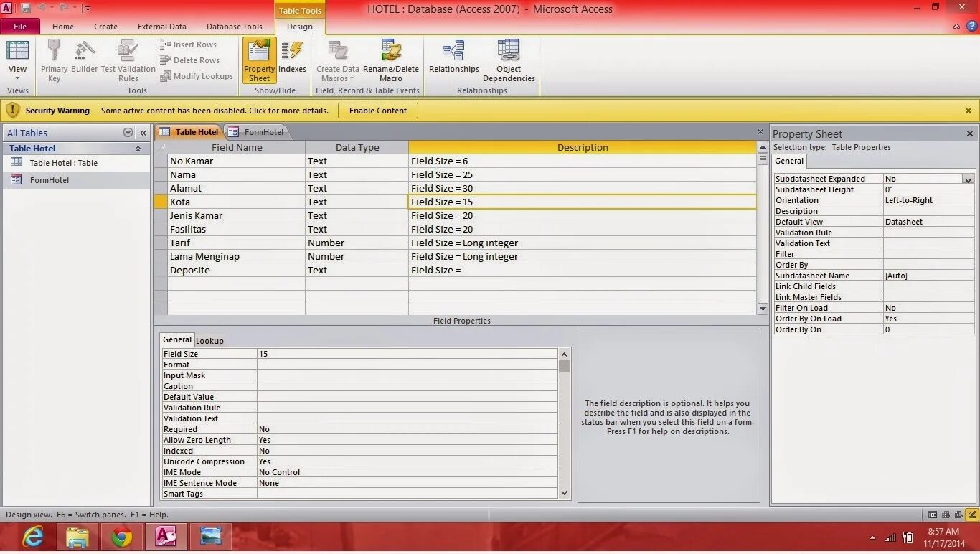Activate the Table Hotel document tab
Viewport: 980px width, 554px height.
pyautogui.click(x=189, y=132)
